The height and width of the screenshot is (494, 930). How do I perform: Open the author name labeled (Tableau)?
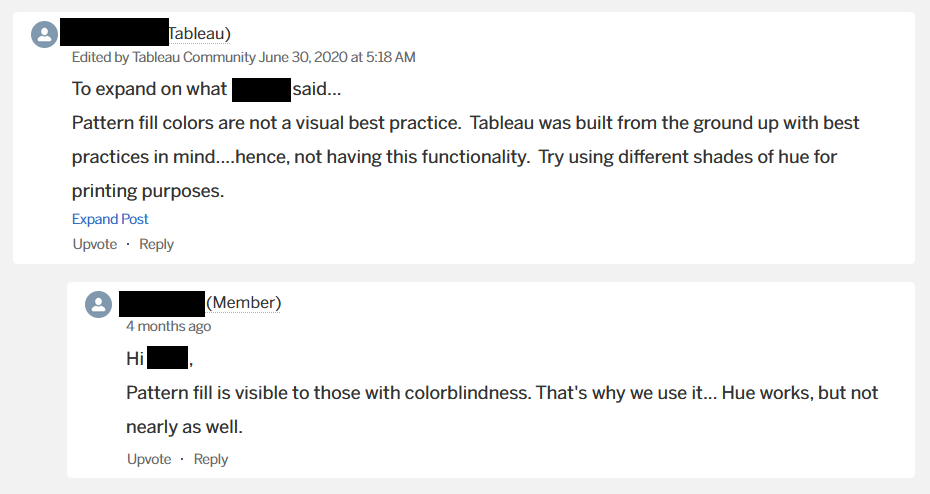click(145, 33)
